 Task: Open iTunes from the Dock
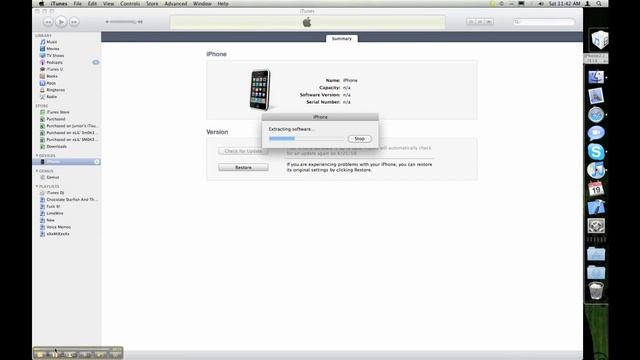596,170
